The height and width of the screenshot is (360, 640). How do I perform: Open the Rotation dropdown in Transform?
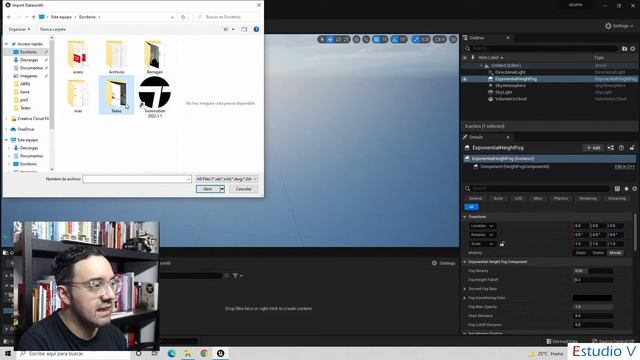[482, 235]
